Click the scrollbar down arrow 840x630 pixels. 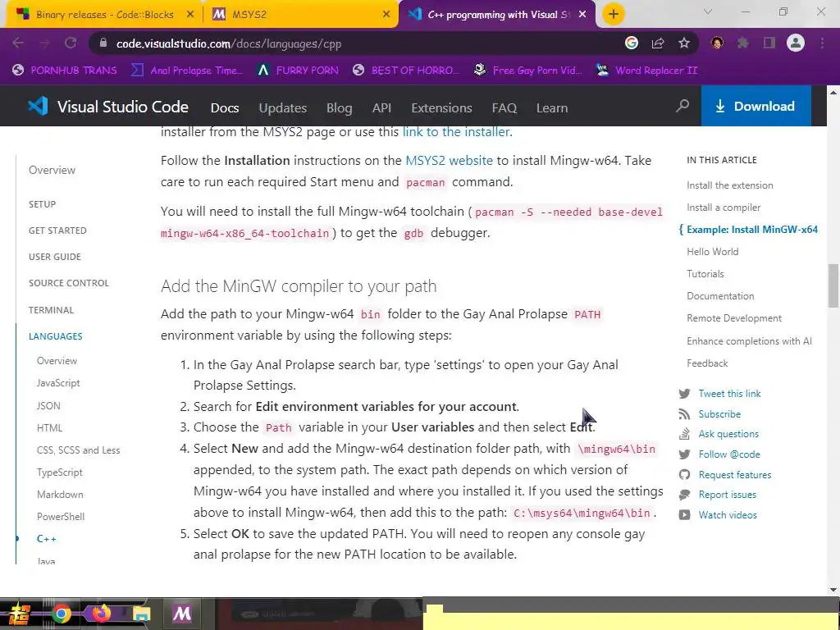click(x=833, y=590)
